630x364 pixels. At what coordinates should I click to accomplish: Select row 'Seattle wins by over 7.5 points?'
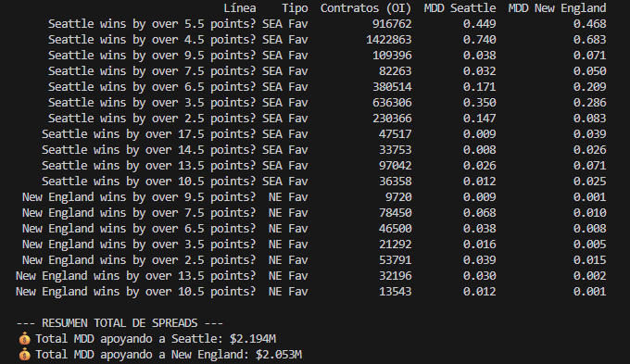click(x=327, y=70)
